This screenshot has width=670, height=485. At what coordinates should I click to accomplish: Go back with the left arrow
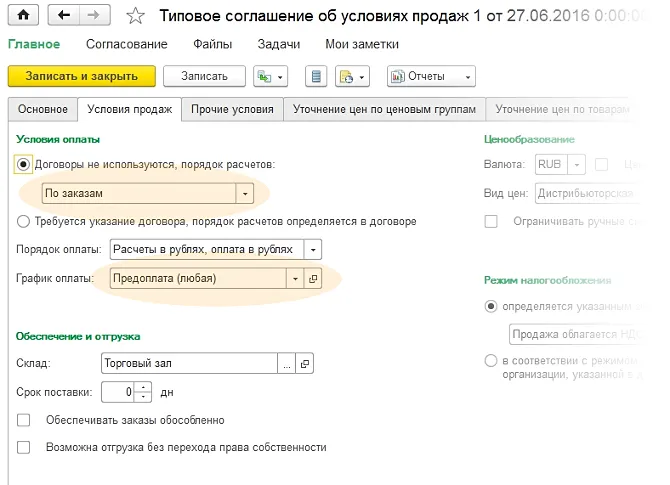(65, 15)
